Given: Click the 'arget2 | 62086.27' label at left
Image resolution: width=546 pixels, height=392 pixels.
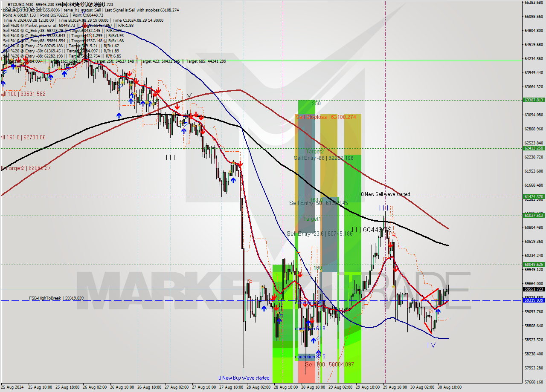Looking at the screenshot, I should click(26, 168).
